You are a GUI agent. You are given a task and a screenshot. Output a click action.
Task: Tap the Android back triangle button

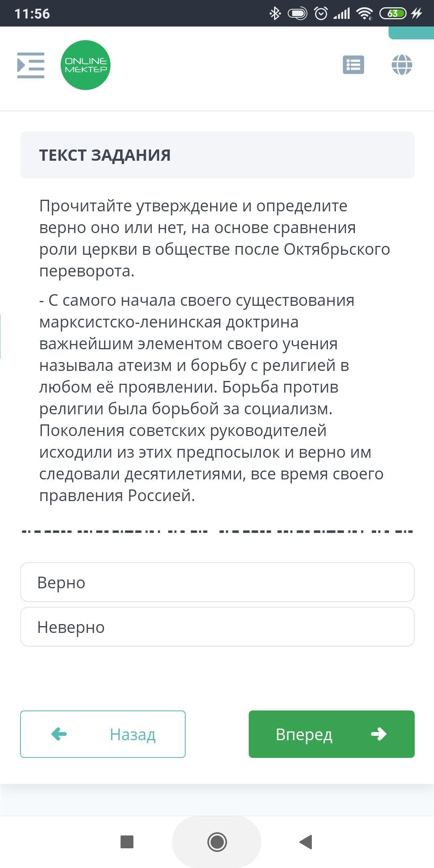(x=306, y=841)
